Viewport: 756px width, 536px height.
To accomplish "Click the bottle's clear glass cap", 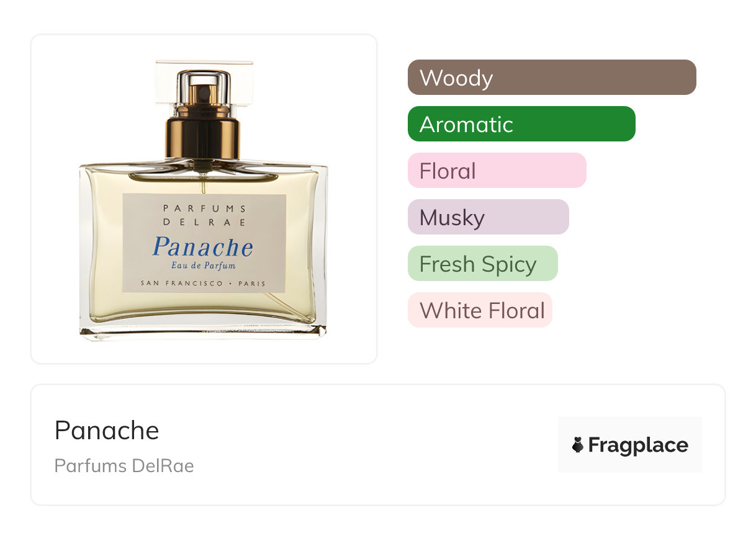I will [x=204, y=83].
